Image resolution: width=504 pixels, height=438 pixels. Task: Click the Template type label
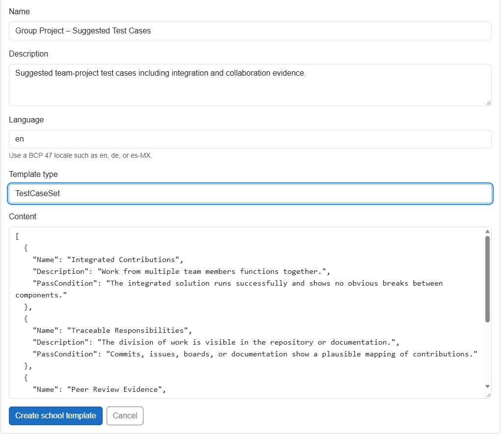pyautogui.click(x=33, y=174)
